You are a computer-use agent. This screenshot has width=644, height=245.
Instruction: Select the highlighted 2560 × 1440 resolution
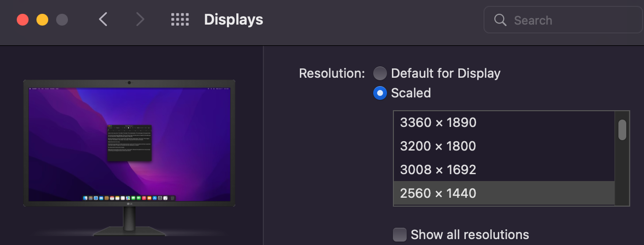438,193
